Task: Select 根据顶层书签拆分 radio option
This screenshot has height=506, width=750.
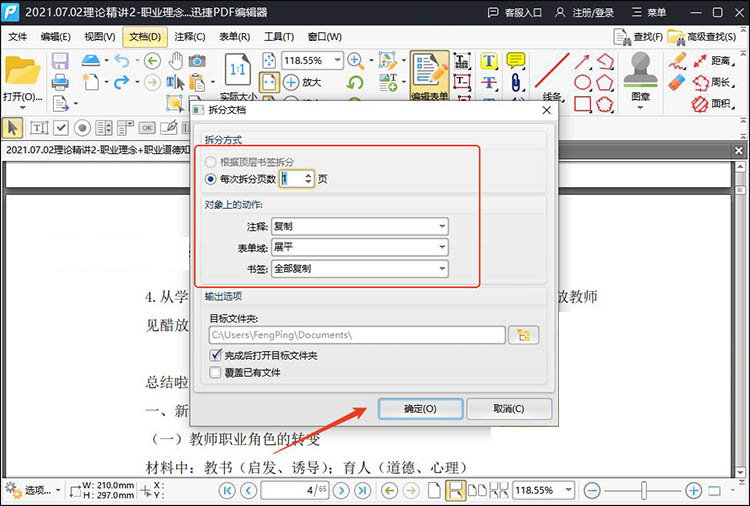Action: [210, 162]
